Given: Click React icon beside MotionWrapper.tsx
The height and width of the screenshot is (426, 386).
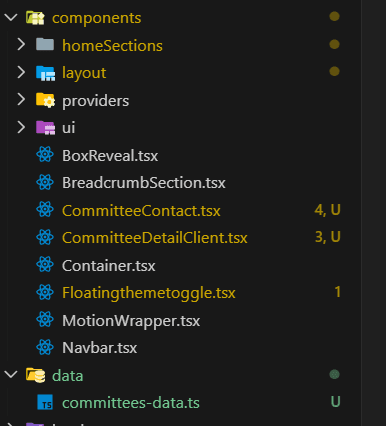Looking at the screenshot, I should point(45,320).
